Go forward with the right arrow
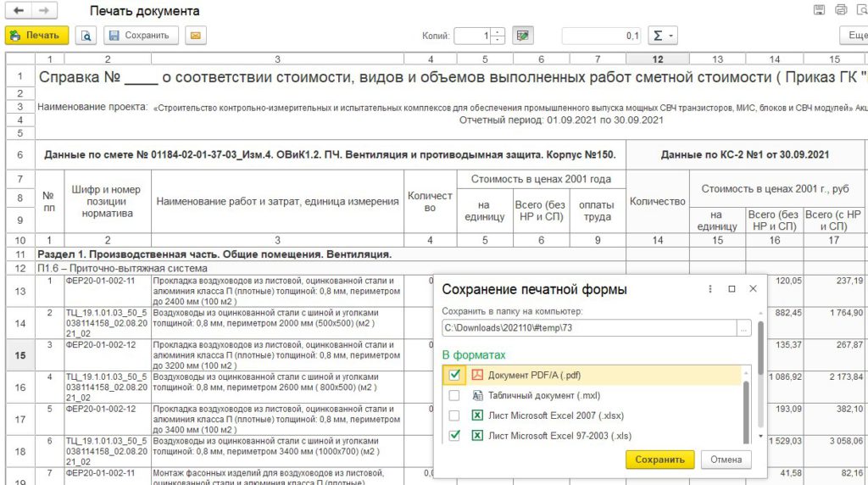Image resolution: width=868 pixels, height=485 pixels. coord(44,10)
